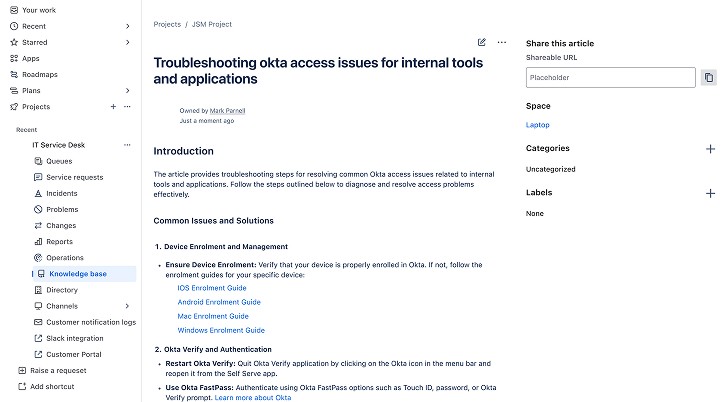Click the Shareable URL input field
Image resolution: width=725 pixels, height=402 pixels.
pos(610,77)
